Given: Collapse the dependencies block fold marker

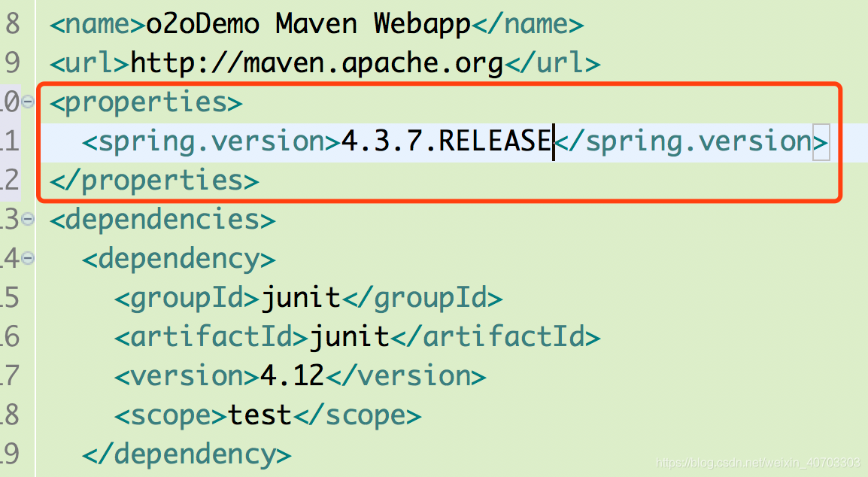Looking at the screenshot, I should 27,220.
